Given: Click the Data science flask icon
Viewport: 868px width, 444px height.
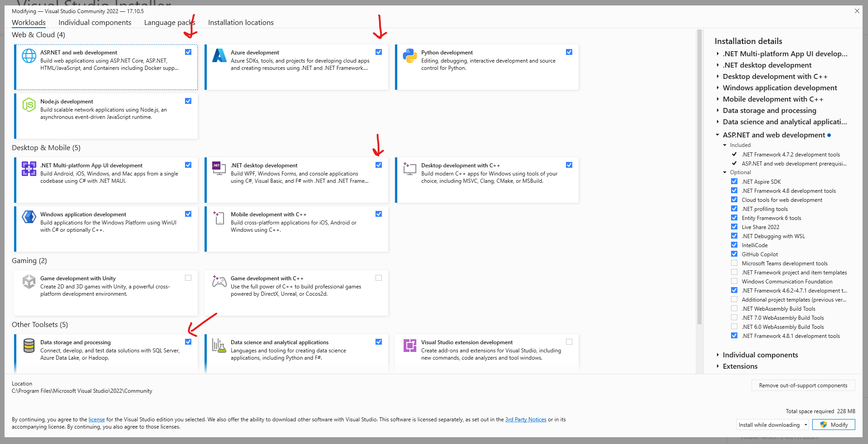Looking at the screenshot, I should pos(219,346).
